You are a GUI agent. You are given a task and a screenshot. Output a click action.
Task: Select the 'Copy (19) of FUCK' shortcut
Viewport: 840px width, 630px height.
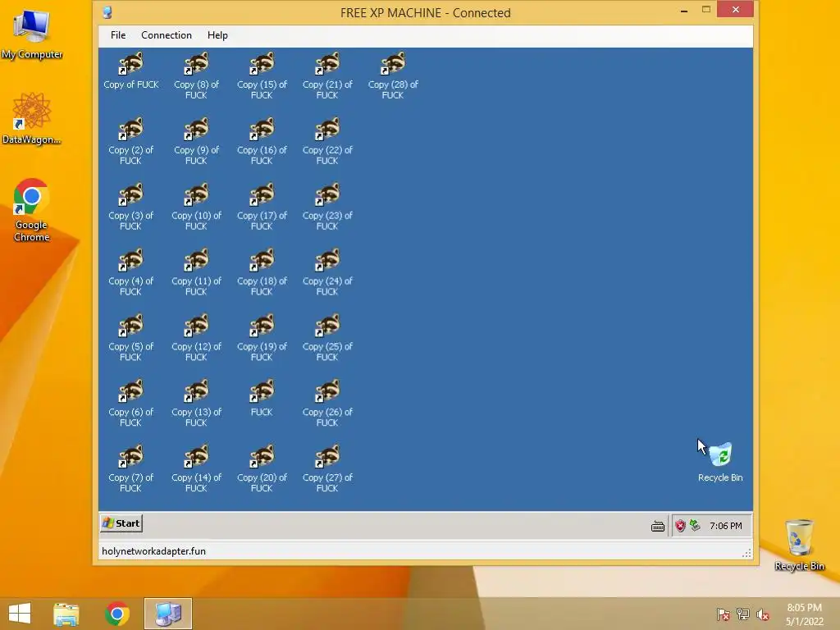pyautogui.click(x=262, y=338)
